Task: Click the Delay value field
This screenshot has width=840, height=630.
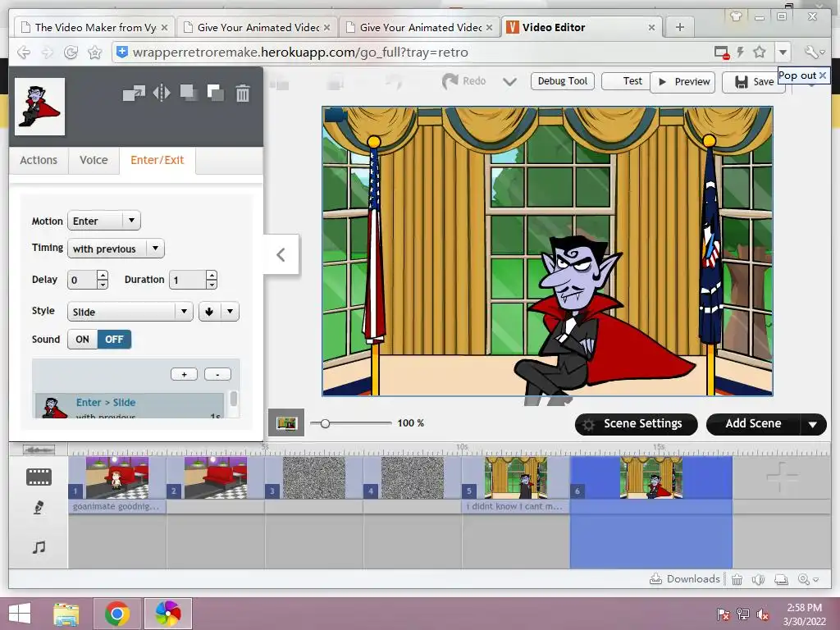Action: coord(82,280)
